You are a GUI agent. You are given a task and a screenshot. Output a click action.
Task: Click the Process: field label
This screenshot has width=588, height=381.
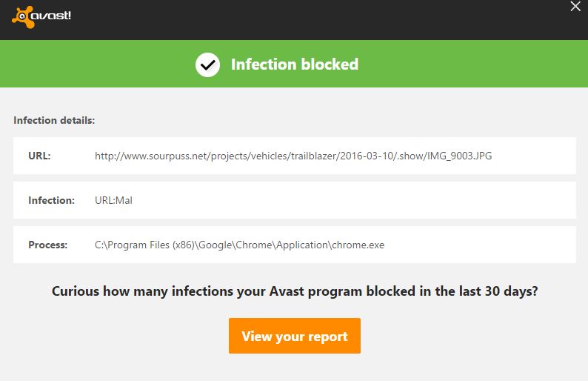pyautogui.click(x=48, y=245)
